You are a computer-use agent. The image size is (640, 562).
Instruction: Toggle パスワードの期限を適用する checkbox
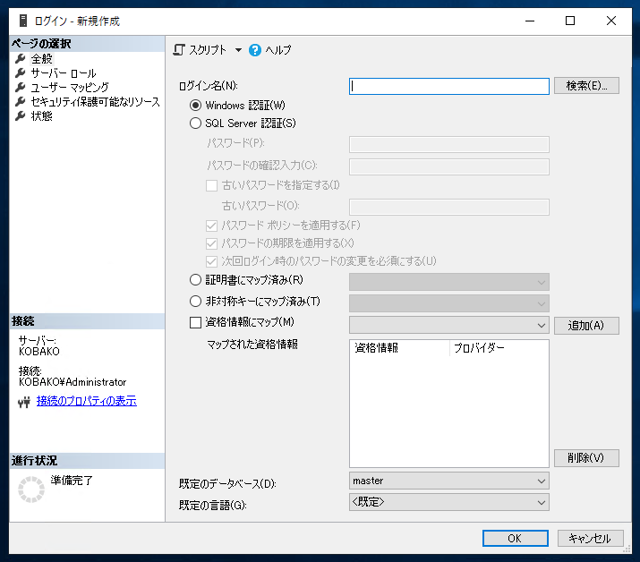click(211, 243)
